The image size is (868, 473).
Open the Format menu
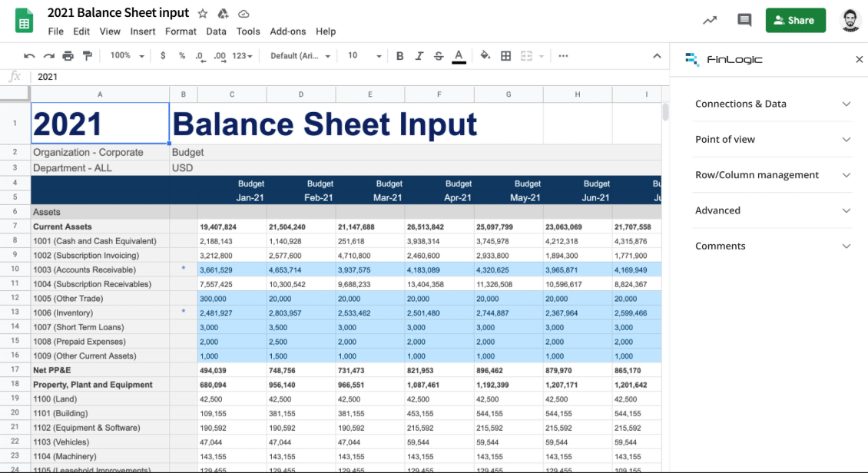pyautogui.click(x=181, y=31)
